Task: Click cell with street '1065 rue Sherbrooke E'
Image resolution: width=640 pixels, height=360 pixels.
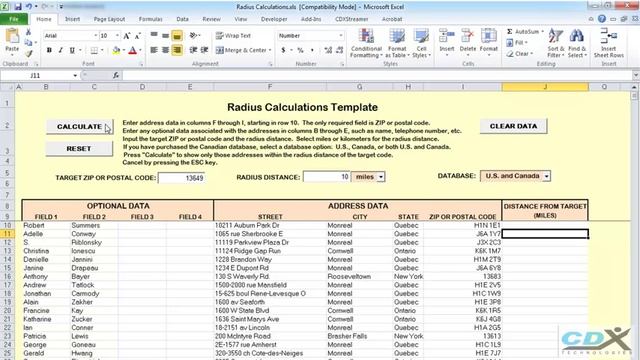Action: (x=270, y=234)
